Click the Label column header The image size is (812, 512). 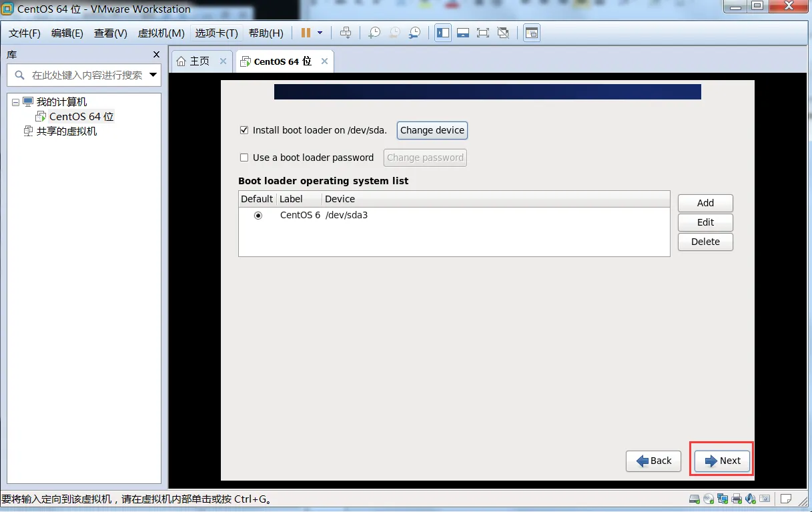pyautogui.click(x=299, y=199)
